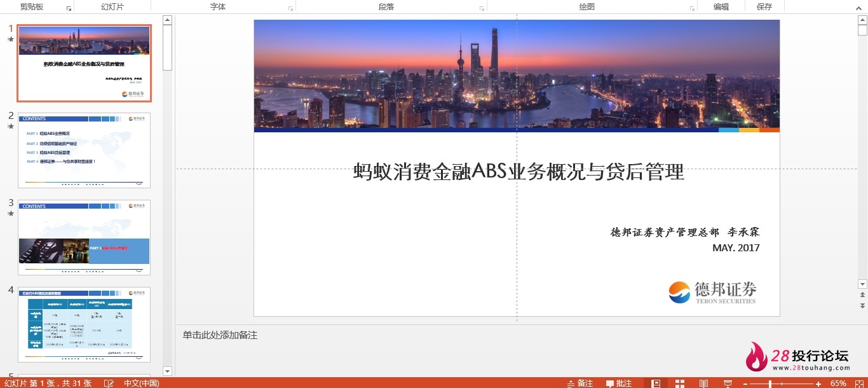Click the 保存 ribbon group label

[764, 7]
